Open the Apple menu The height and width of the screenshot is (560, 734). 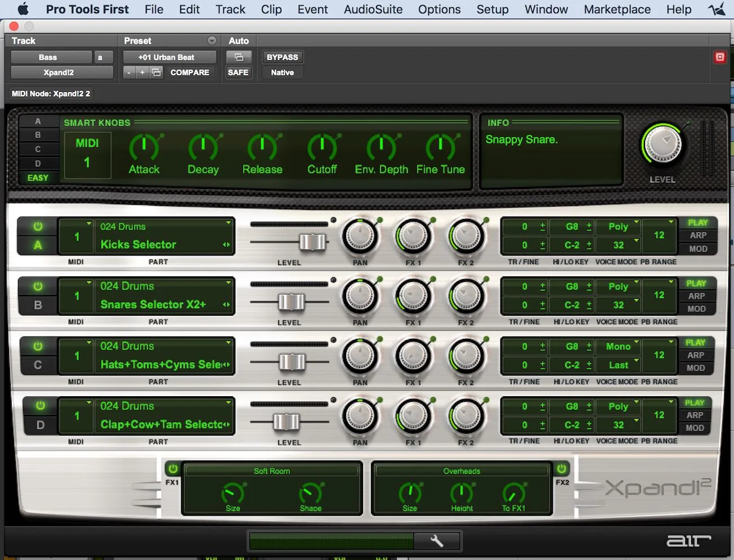click(x=23, y=10)
